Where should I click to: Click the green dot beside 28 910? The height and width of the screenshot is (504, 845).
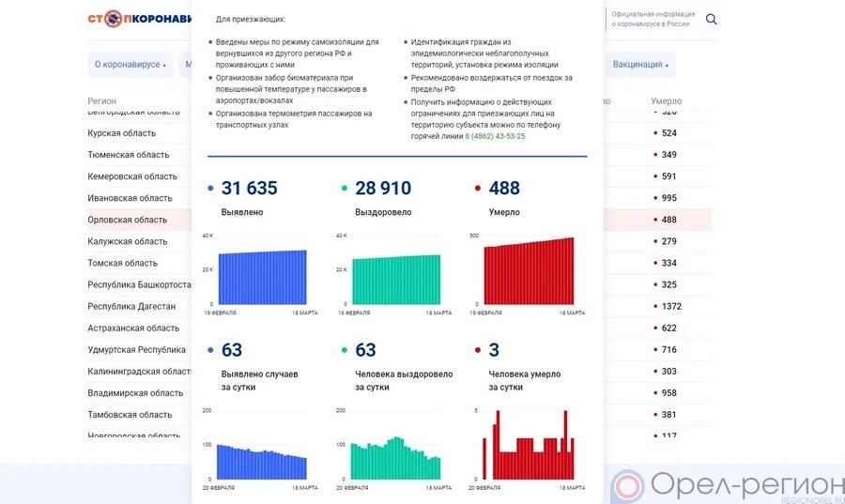pyautogui.click(x=345, y=189)
